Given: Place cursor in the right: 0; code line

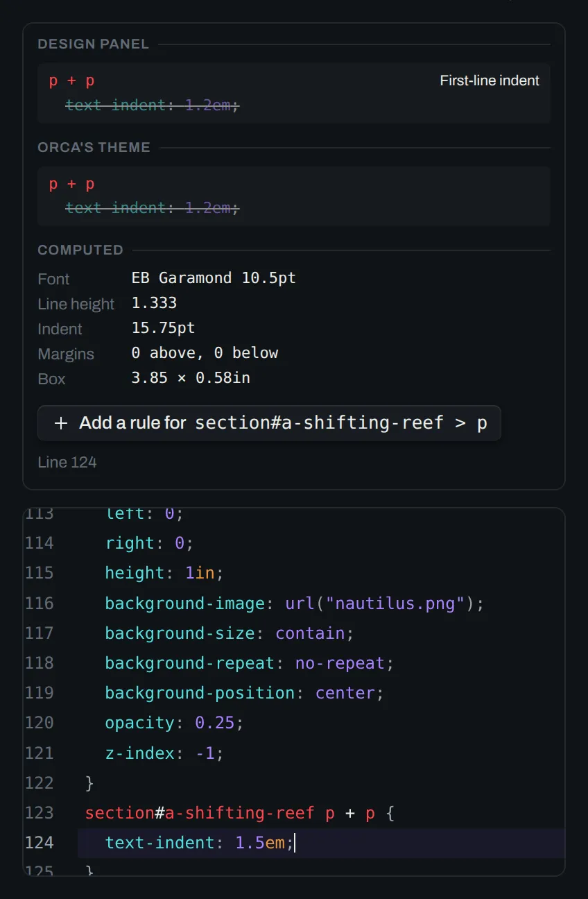Looking at the screenshot, I should pos(149,542).
